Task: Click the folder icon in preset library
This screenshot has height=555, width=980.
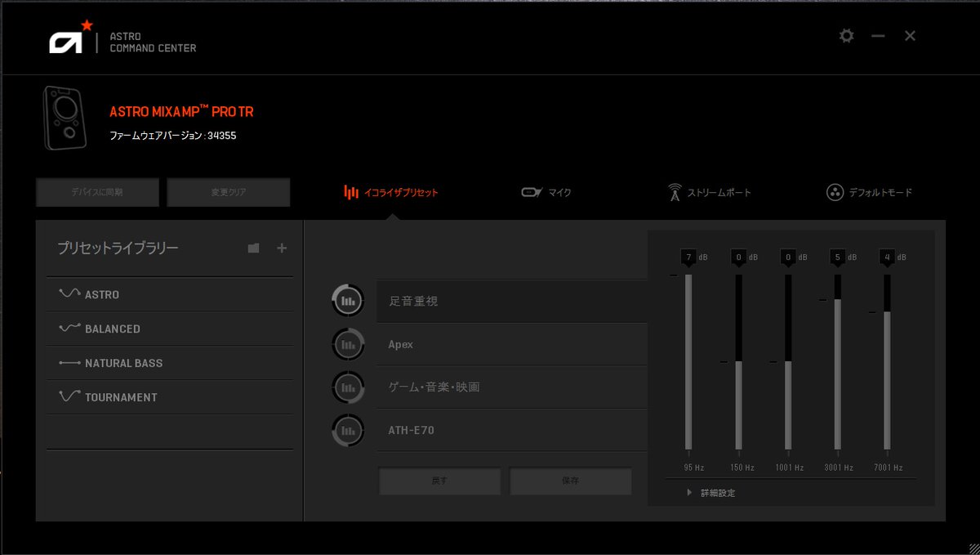Action: [254, 248]
